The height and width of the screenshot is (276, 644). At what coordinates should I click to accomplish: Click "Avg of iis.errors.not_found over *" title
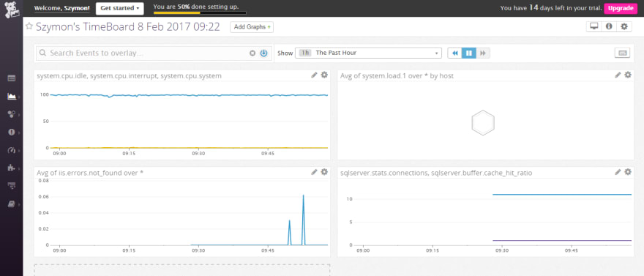(x=90, y=173)
